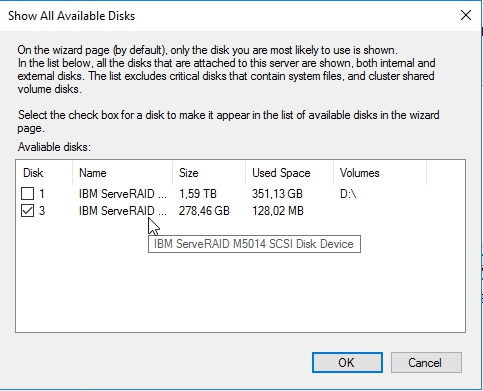Confirm selection with the OK button
The height and width of the screenshot is (391, 483).
tap(347, 362)
